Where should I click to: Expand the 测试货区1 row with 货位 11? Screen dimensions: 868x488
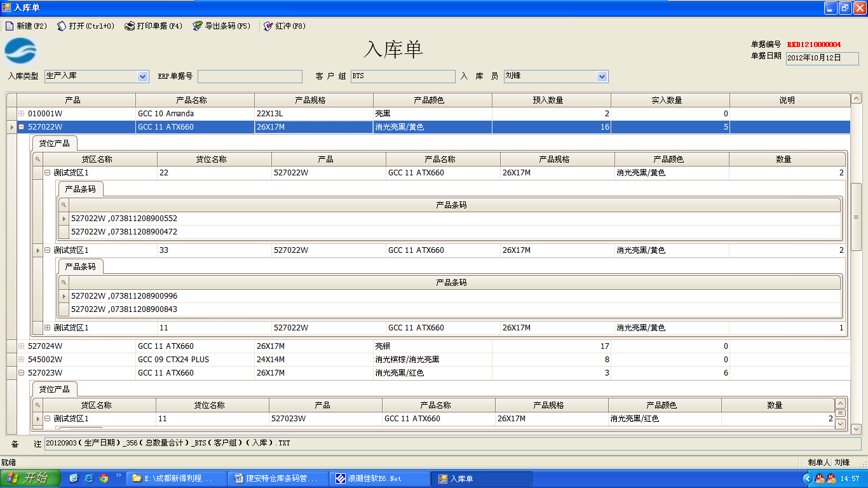48,328
